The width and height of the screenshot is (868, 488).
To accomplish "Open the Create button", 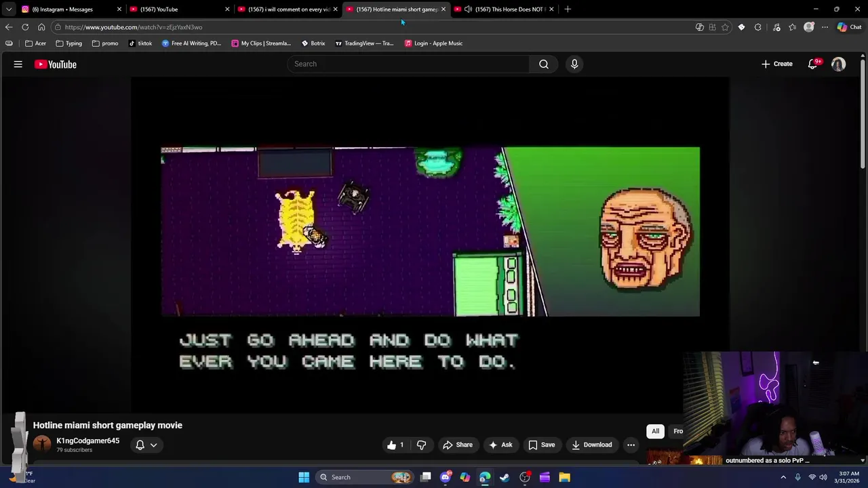I will click(x=776, y=64).
